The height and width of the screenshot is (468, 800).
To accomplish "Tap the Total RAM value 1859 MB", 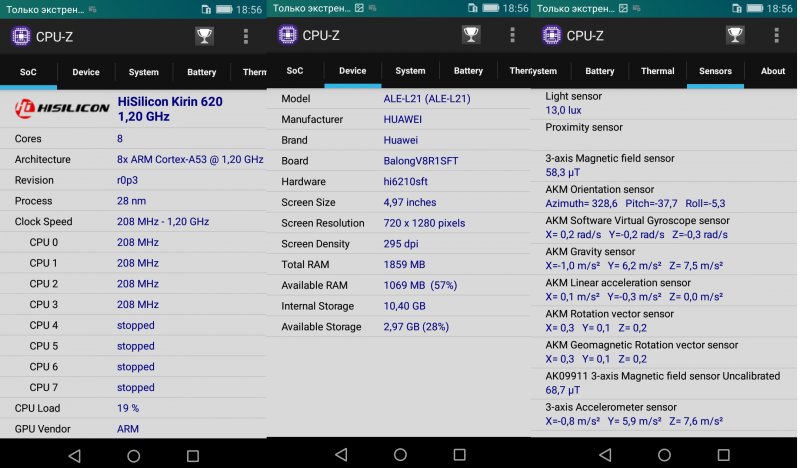I will tap(405, 264).
